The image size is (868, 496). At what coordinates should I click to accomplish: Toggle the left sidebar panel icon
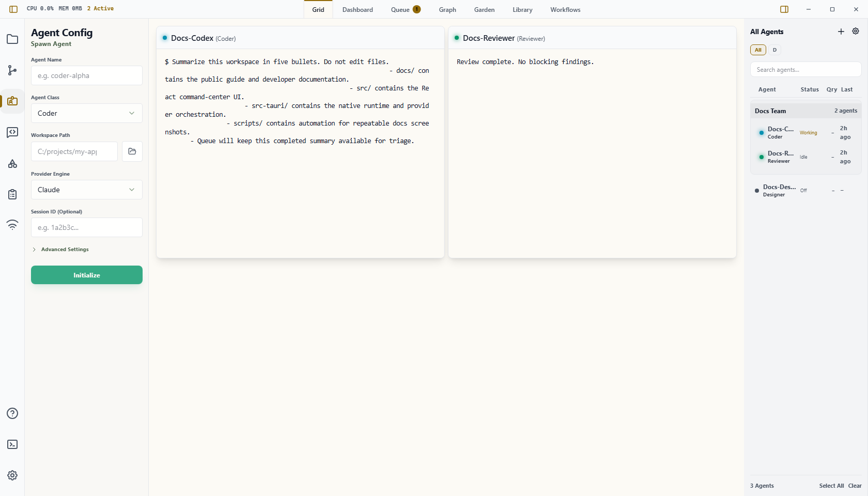[x=13, y=9]
